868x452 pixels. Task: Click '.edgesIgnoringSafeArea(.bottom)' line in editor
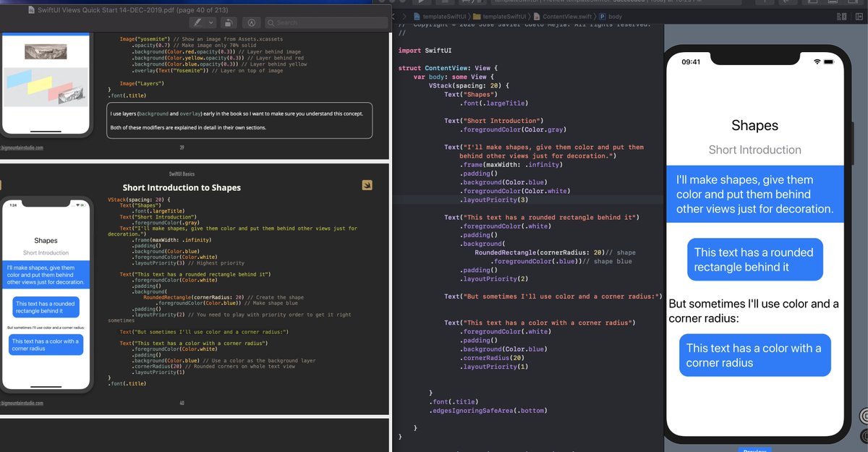(x=488, y=411)
